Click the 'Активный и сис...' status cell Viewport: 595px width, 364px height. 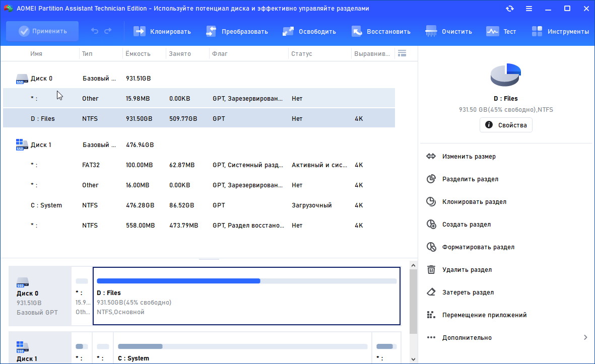coord(319,165)
